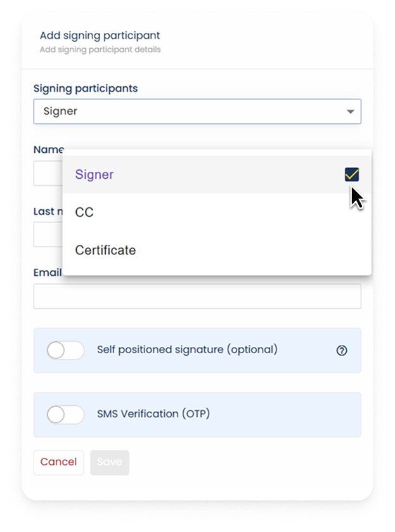Viewport: 395px width, 532px height.
Task: Click the partially hidden Last name field
Action: [x=48, y=235]
